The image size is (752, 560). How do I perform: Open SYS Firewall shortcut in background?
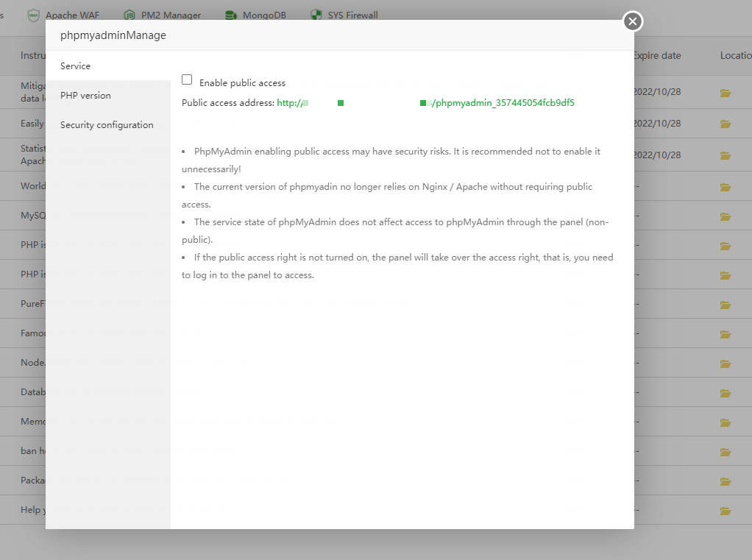pos(352,15)
